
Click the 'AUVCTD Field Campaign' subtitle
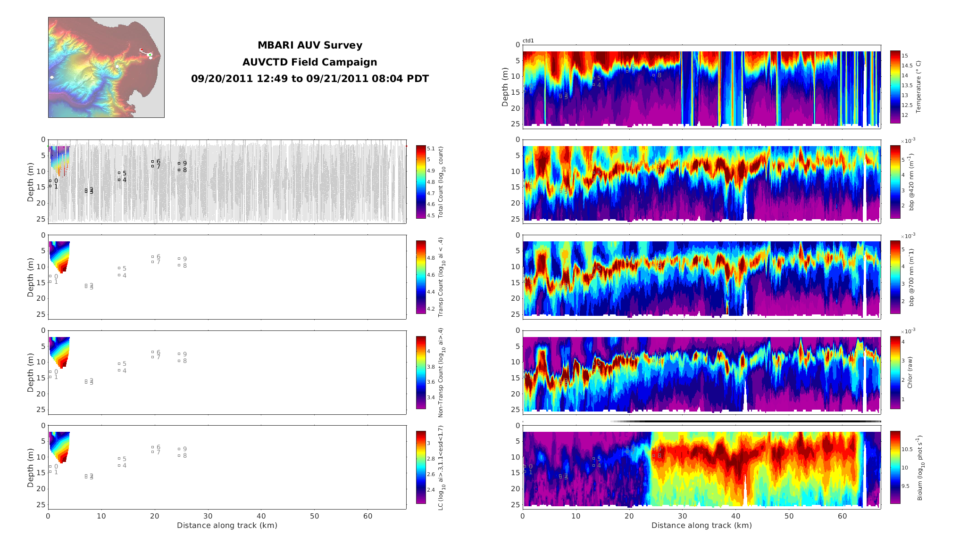[310, 62]
